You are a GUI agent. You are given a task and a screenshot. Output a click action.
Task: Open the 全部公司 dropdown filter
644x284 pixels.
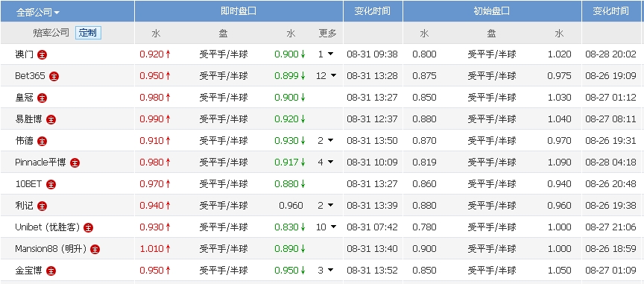[x=38, y=13]
